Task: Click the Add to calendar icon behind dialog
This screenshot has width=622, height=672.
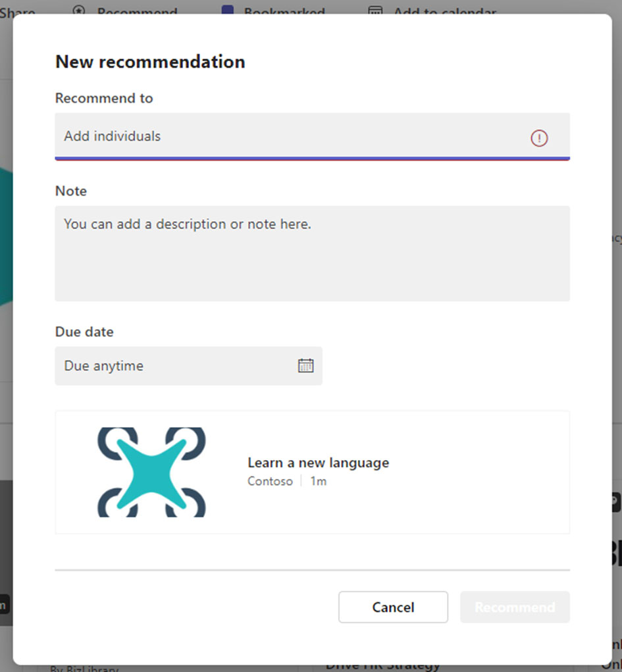Action: click(x=375, y=11)
